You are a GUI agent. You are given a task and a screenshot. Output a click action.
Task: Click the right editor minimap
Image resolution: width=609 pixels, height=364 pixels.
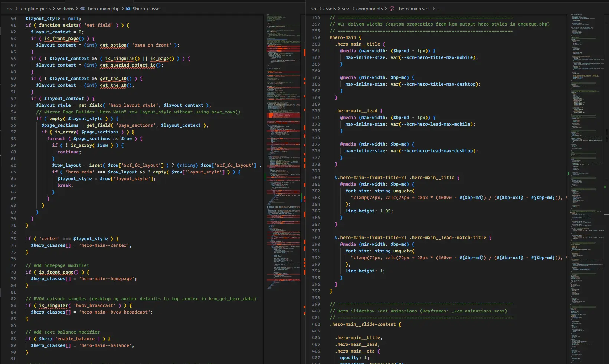[x=587, y=189]
